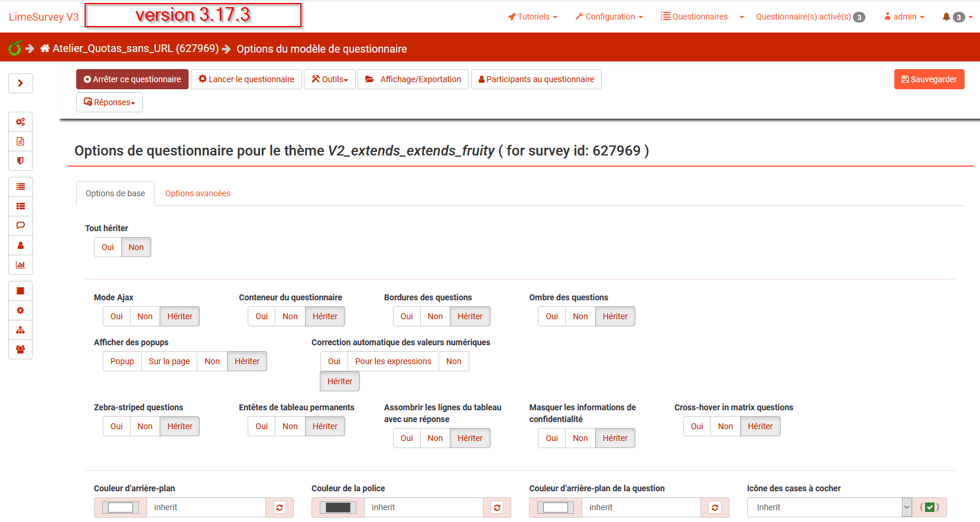The image size is (980, 522).
Task: Open responses via the speech bubble sidebar icon
Action: point(21,226)
